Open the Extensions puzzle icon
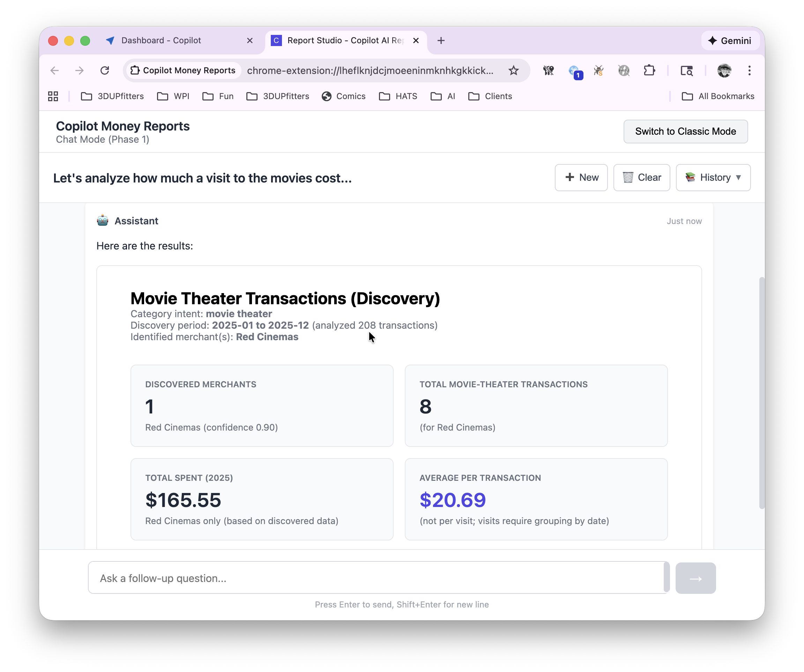 coord(649,70)
